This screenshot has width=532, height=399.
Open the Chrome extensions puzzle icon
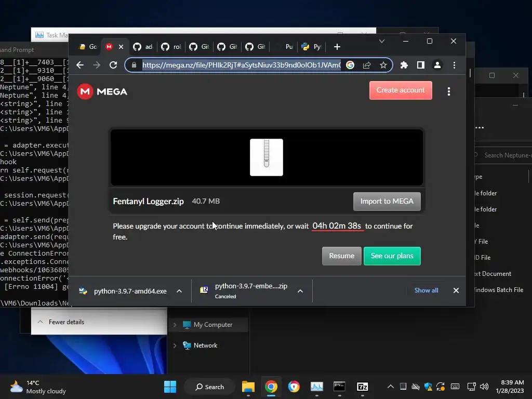[x=404, y=65]
